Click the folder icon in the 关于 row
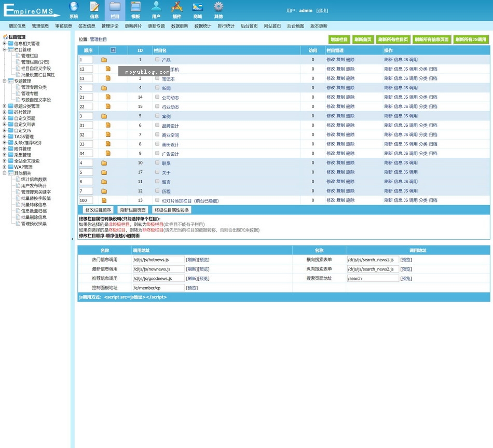 coord(104,172)
